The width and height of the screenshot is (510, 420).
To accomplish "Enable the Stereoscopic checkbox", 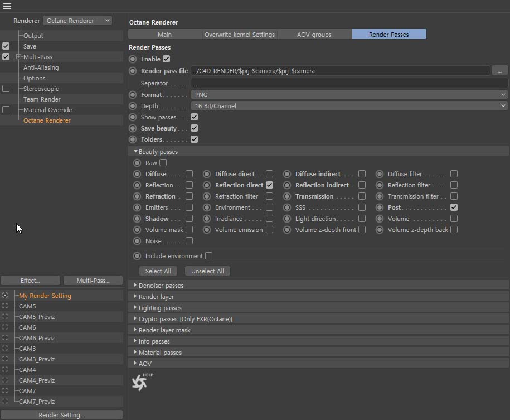I will tap(6, 89).
